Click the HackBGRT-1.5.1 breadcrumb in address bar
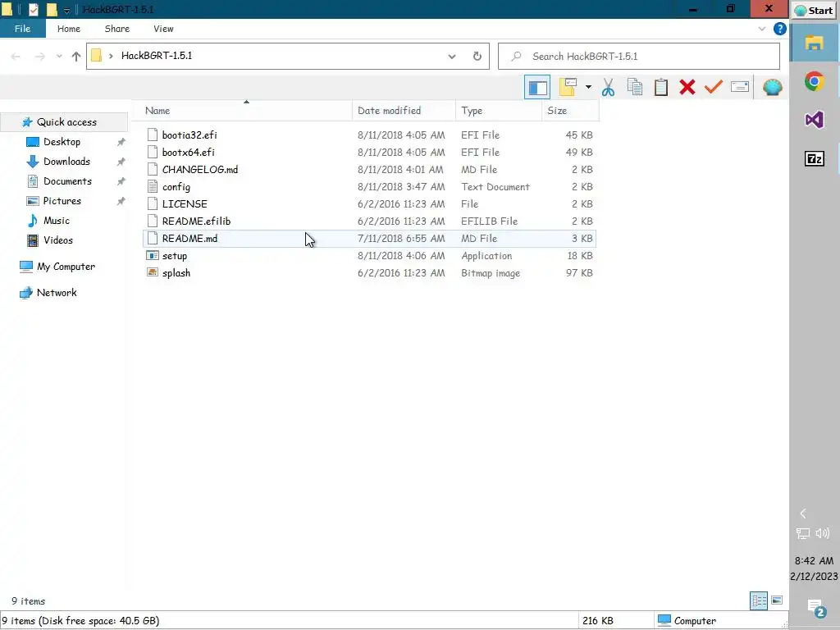 pos(157,56)
